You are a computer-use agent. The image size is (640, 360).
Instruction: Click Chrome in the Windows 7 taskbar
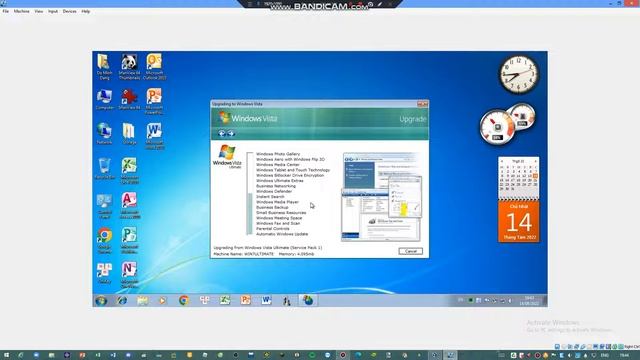pyautogui.click(x=184, y=300)
